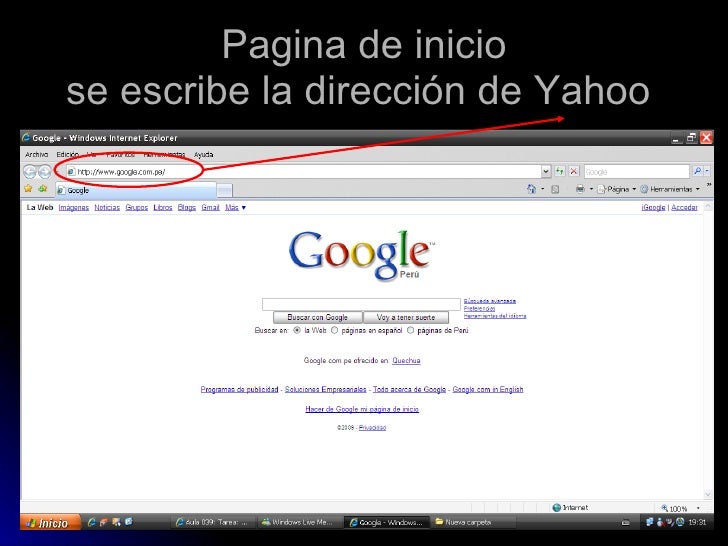Image resolution: width=728 pixels, height=546 pixels.
Task: Open the Privacidad link
Action: (x=372, y=428)
